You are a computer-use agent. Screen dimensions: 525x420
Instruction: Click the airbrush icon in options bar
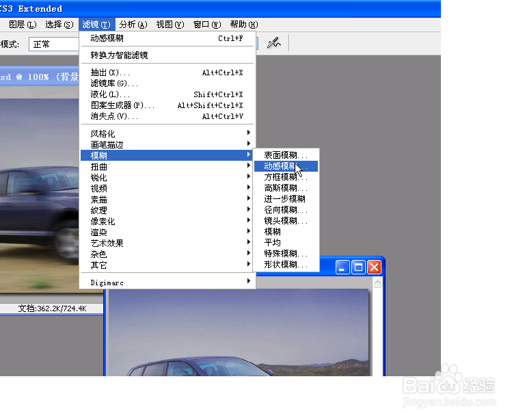click(x=273, y=43)
